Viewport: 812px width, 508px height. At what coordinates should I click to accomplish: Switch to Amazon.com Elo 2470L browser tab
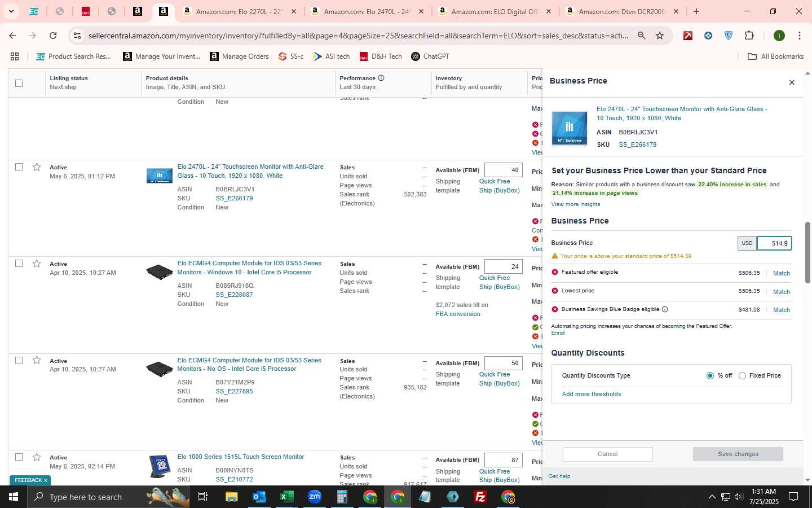[x=367, y=11]
